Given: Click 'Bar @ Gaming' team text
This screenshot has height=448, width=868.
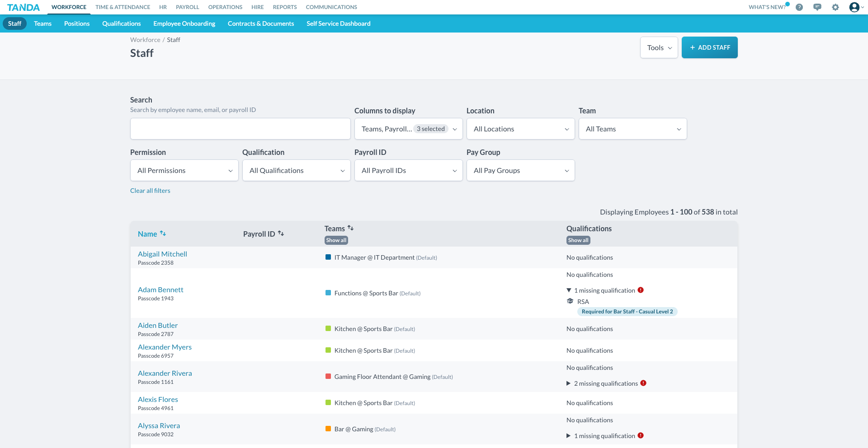Looking at the screenshot, I should coord(354,429).
